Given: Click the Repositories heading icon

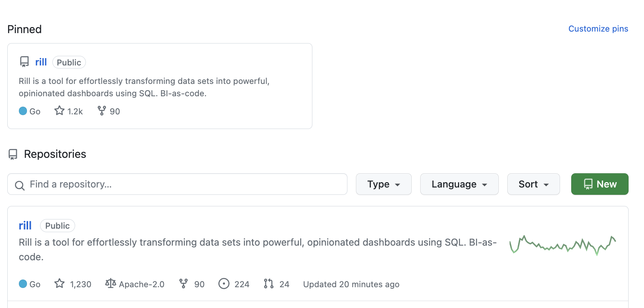Looking at the screenshot, I should pyautogui.click(x=13, y=154).
